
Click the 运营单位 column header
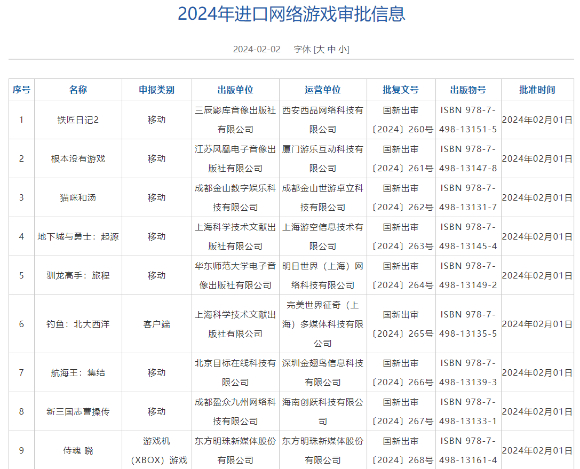point(323,90)
